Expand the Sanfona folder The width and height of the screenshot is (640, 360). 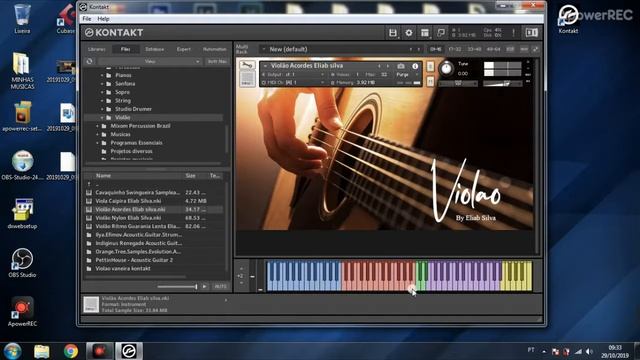pyautogui.click(x=102, y=84)
